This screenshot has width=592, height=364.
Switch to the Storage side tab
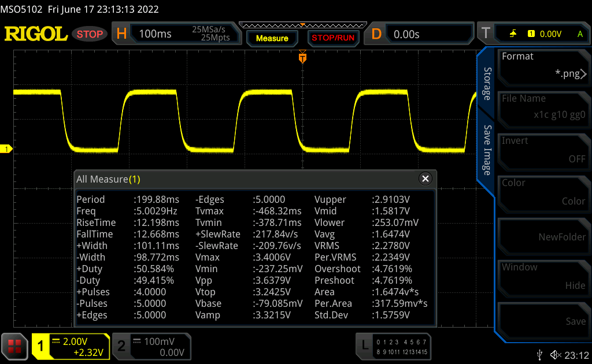[487, 83]
